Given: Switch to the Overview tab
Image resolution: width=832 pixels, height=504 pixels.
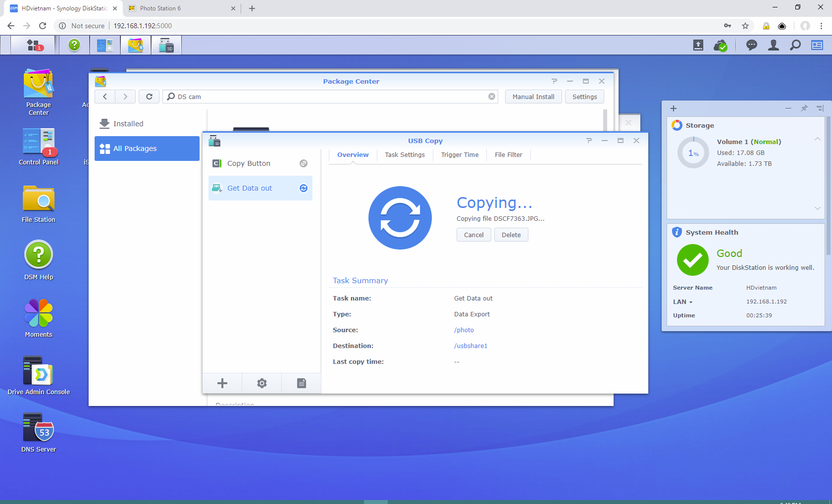Looking at the screenshot, I should pyautogui.click(x=353, y=155).
